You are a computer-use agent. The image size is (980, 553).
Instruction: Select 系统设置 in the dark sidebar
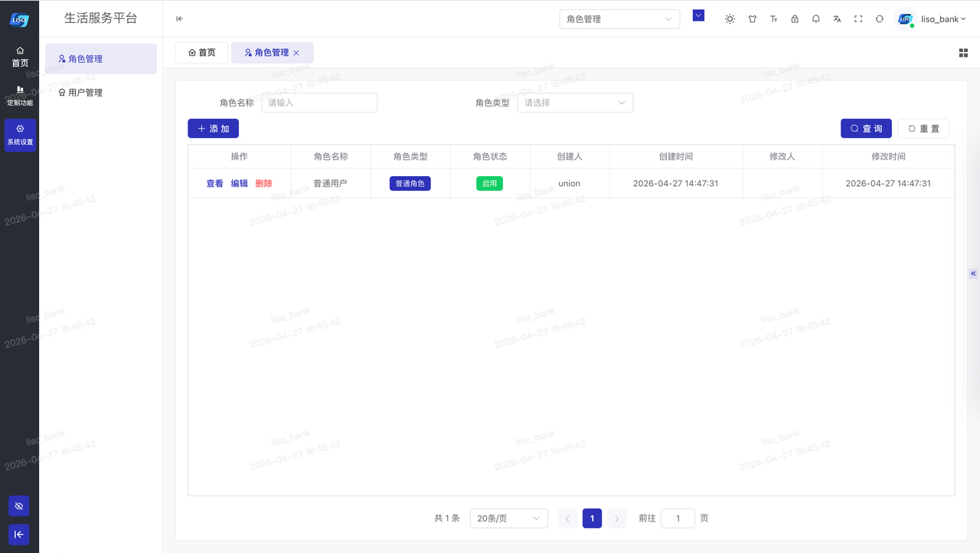[x=20, y=135]
